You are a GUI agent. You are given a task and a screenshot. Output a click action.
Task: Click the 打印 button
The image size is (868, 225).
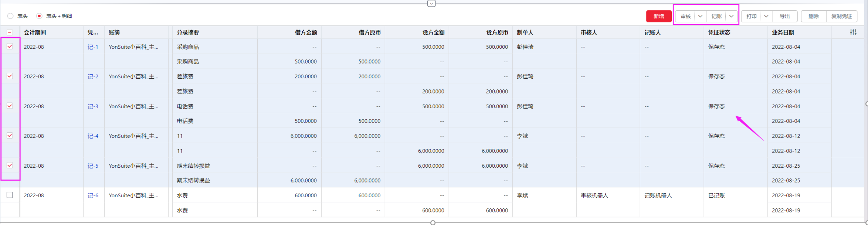[752, 16]
